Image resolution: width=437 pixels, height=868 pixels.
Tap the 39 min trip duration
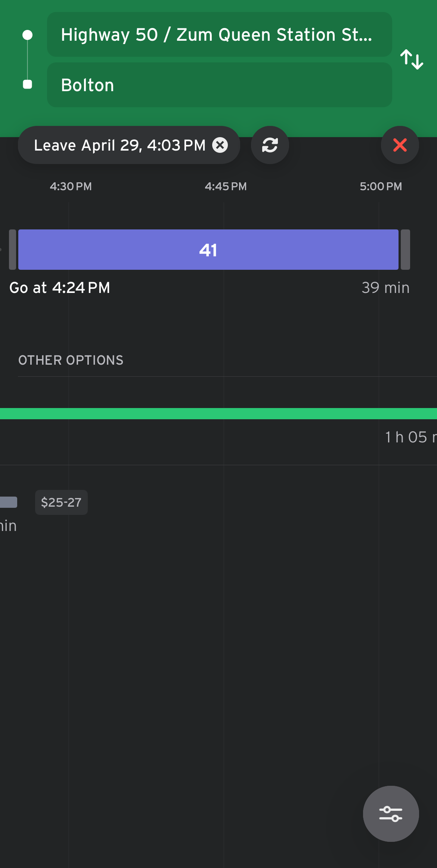click(x=385, y=288)
